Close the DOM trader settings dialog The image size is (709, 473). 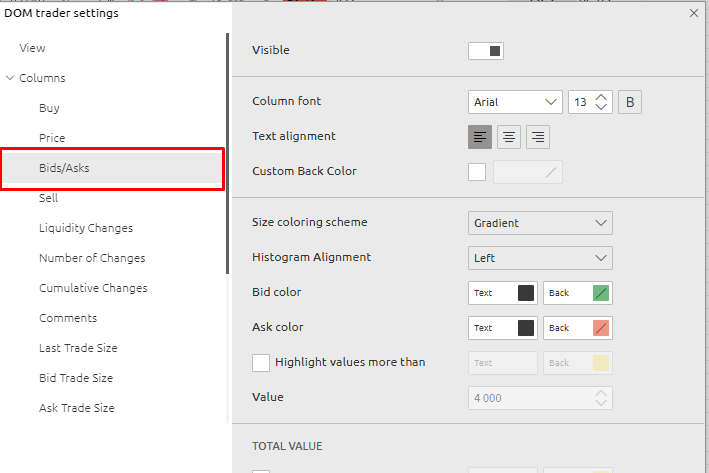(x=694, y=14)
